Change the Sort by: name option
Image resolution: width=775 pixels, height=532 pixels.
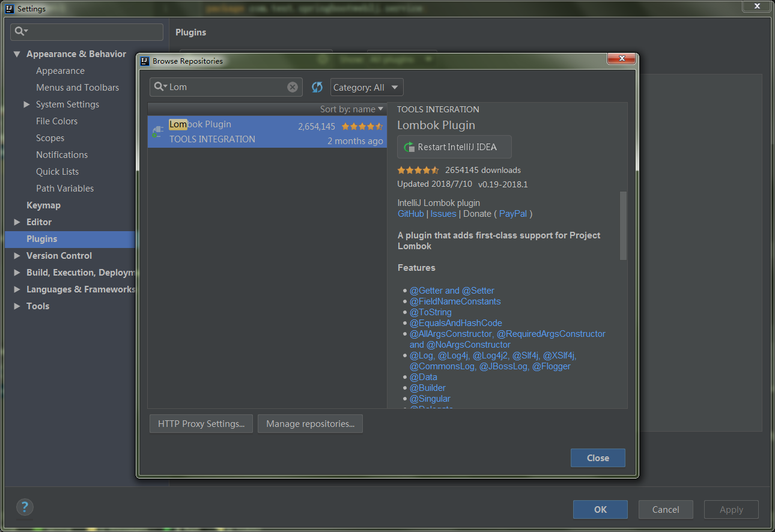click(351, 109)
